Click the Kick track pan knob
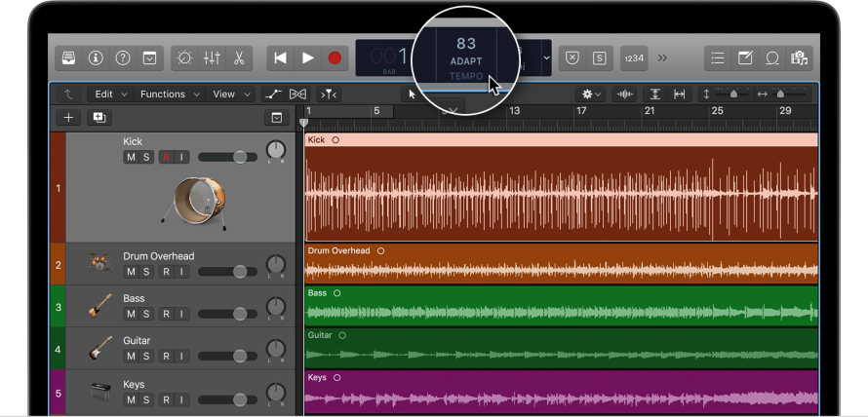This screenshot has height=417, width=868. point(276,150)
